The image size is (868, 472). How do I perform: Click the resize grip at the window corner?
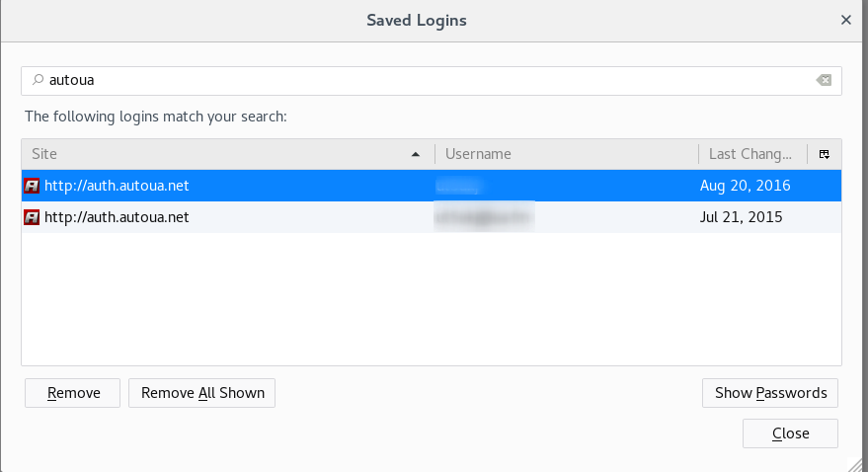click(857, 461)
